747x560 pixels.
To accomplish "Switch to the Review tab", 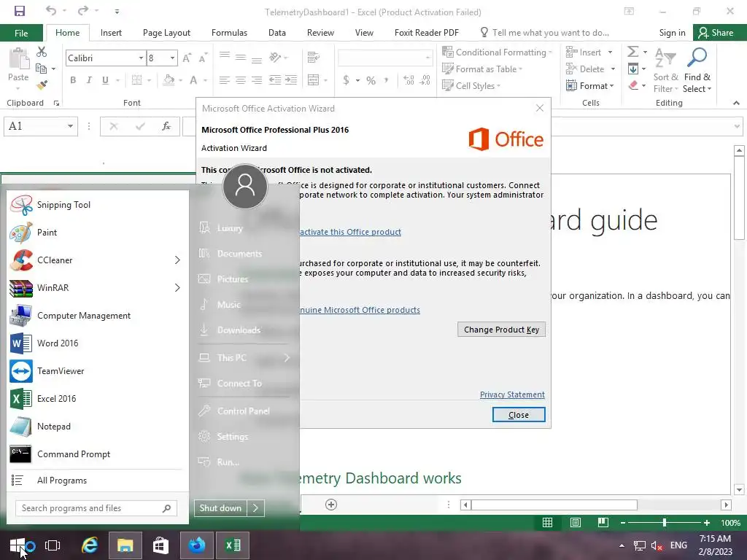I will coord(320,33).
